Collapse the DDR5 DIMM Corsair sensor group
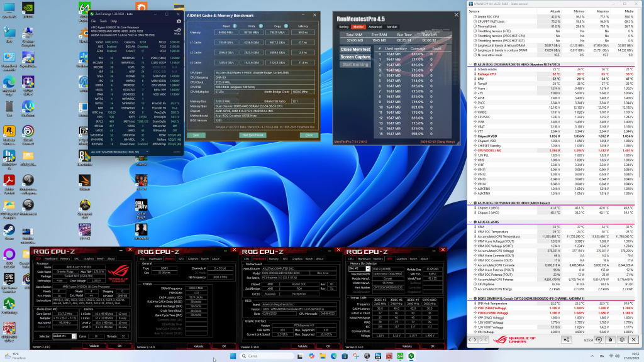644x362 pixels. (x=470, y=299)
